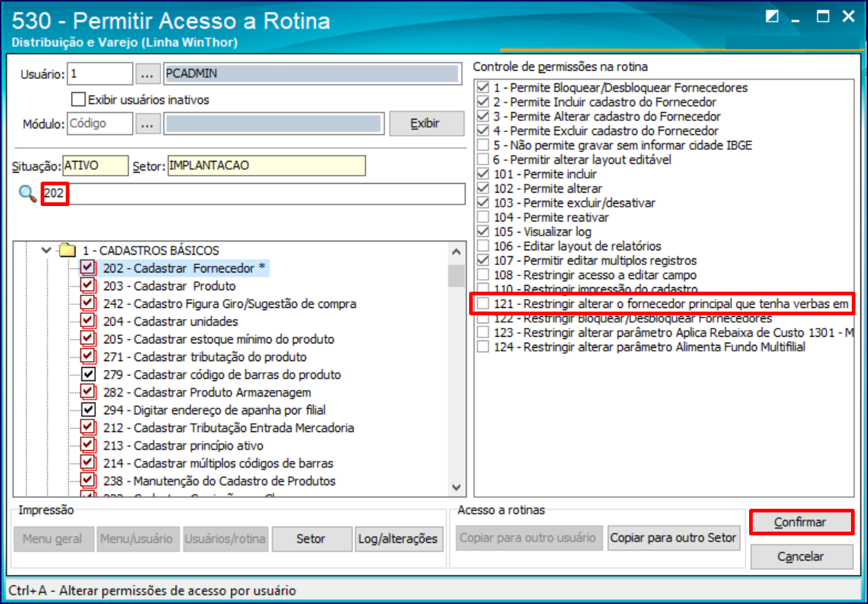Click permission text 3 - Permite Alterar cadastro
Screen dimensions: 868x604
[x=606, y=116]
